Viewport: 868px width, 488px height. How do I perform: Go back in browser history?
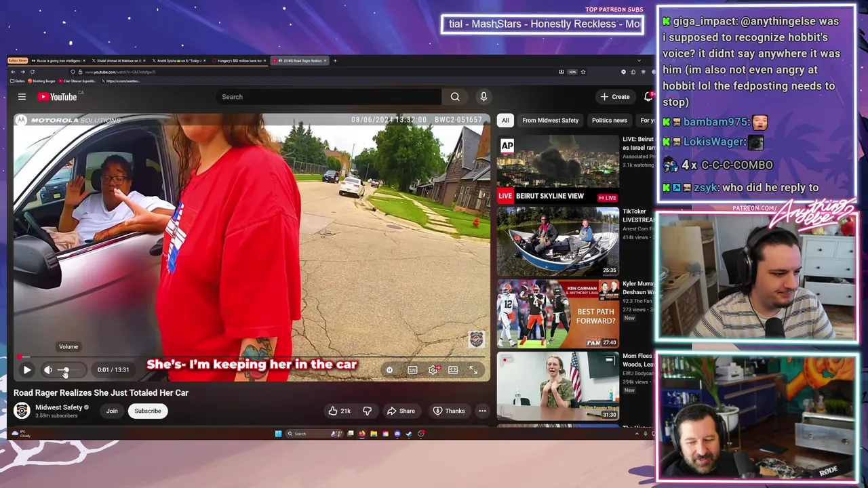13,72
